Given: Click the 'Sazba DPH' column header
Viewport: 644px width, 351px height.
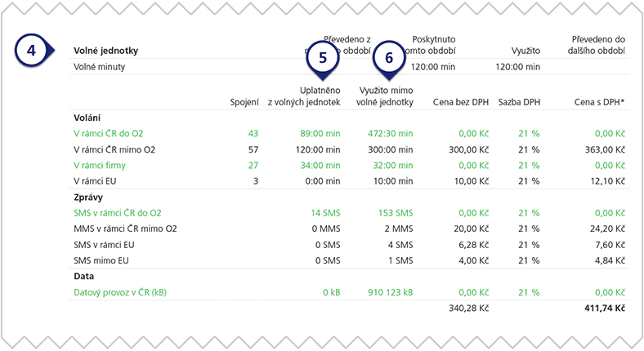Looking at the screenshot, I should [x=518, y=102].
